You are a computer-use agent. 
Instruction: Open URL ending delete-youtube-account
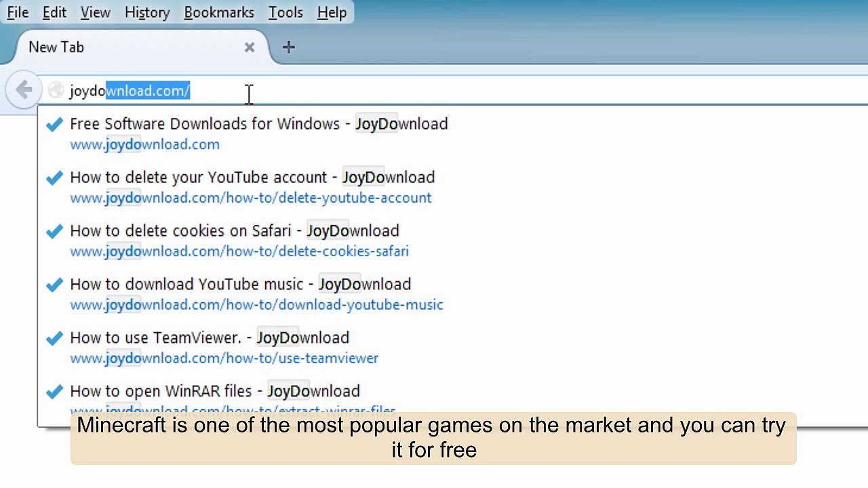[250, 198]
